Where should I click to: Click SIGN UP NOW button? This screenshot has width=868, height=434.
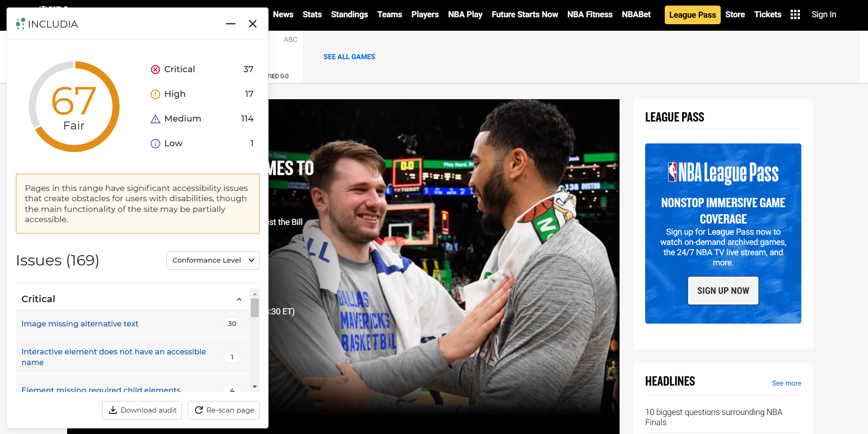tap(723, 291)
